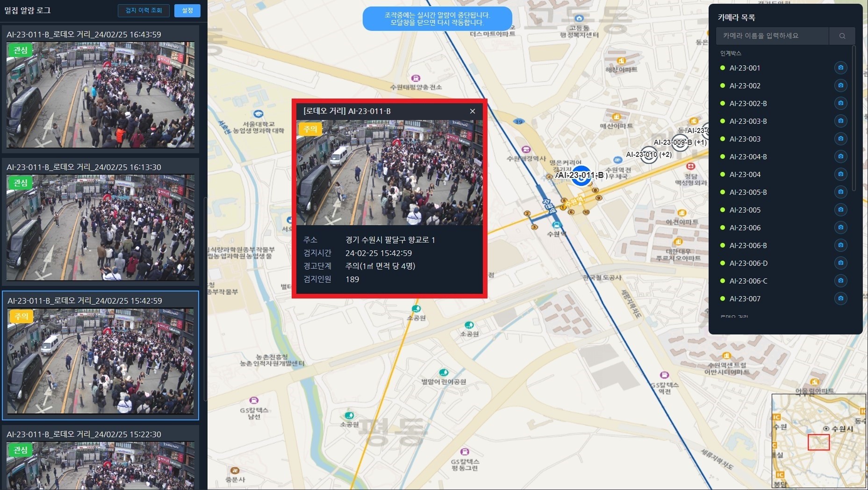
Task: Click the AI-23-009-B (+1) map marker
Action: [680, 142]
